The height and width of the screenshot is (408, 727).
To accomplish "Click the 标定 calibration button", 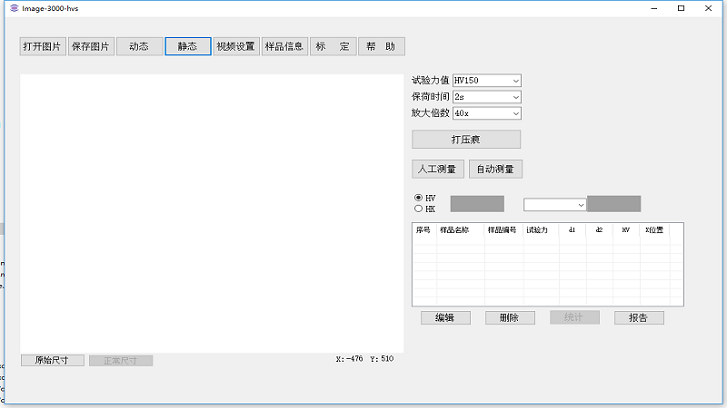I will coord(332,46).
